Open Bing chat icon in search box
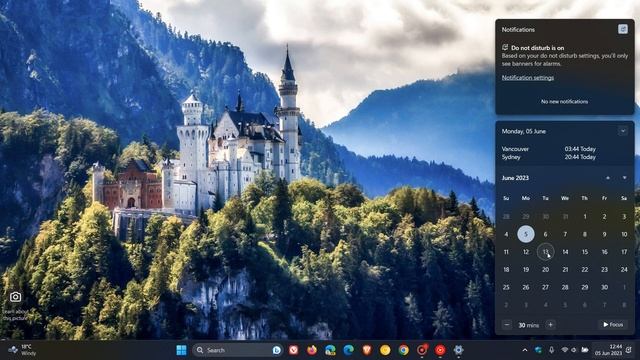640x360 pixels. 276,350
